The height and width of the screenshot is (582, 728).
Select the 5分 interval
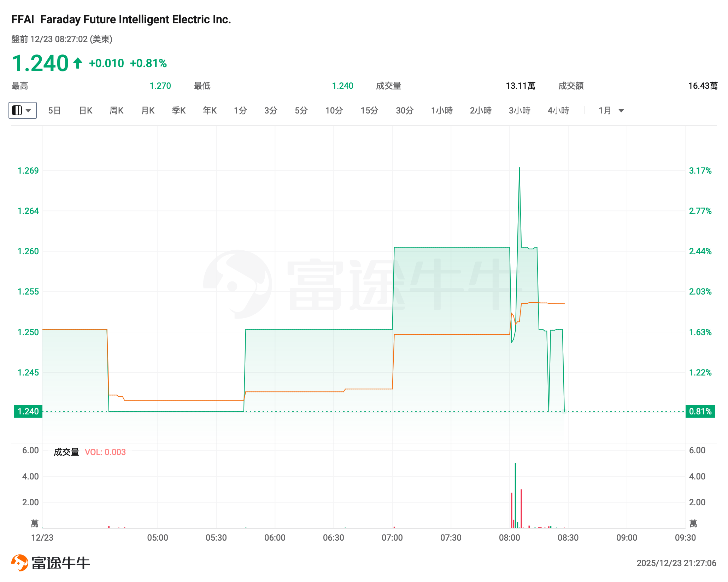pyautogui.click(x=301, y=111)
